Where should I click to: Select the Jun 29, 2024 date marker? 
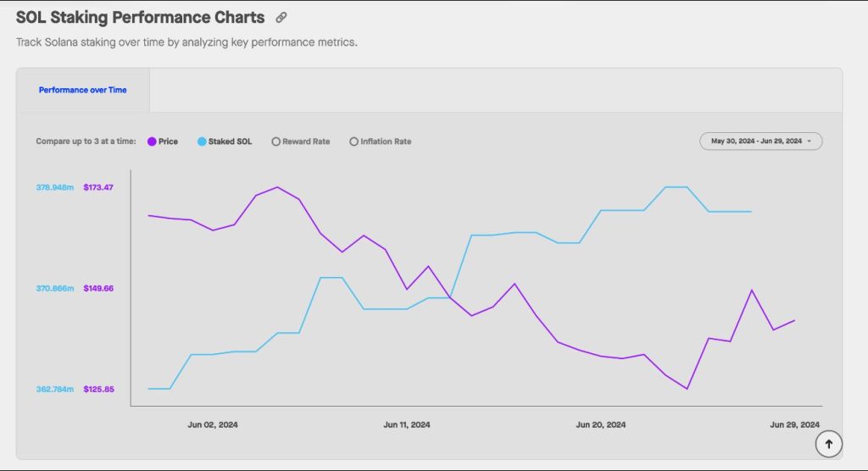click(x=794, y=424)
